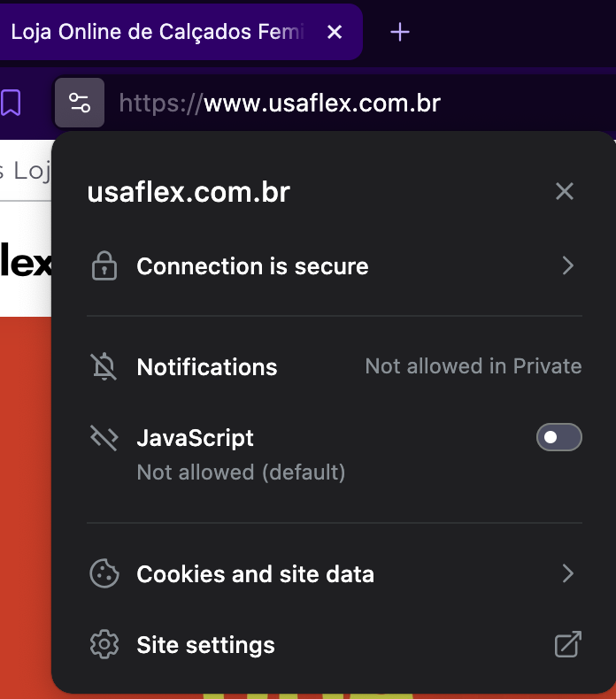Viewport: 616px width, 699px height.
Task: Expand Cookies and site data chevron
Action: (567, 574)
